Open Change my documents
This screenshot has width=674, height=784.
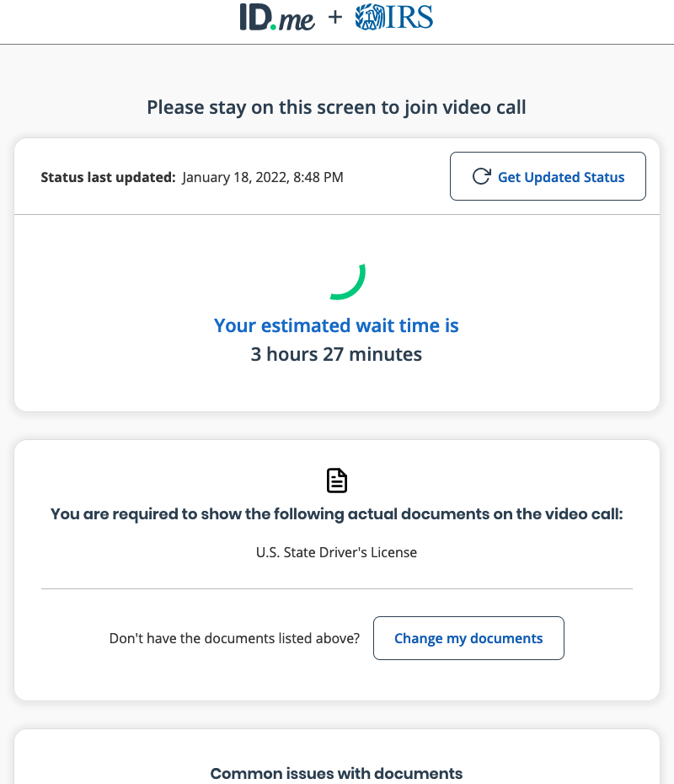(468, 638)
